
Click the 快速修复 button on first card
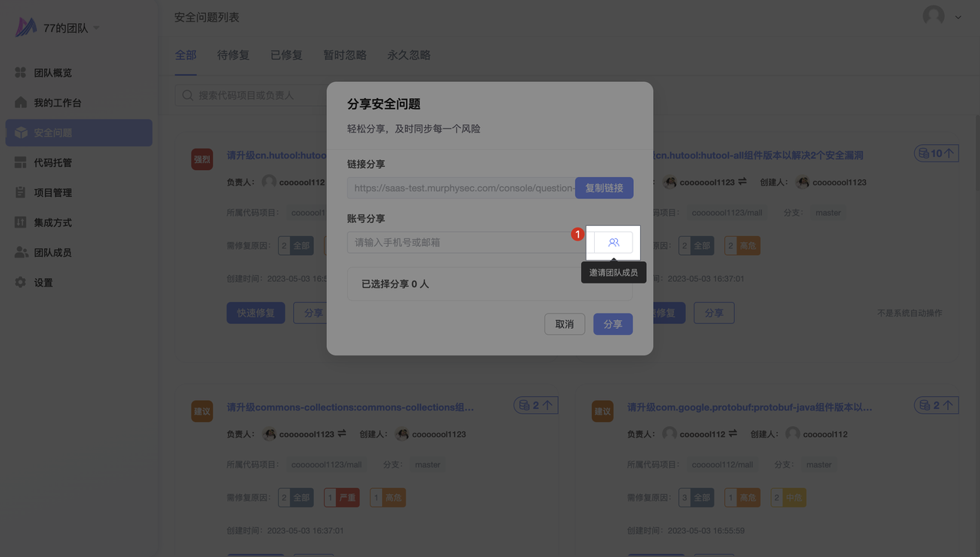(256, 313)
